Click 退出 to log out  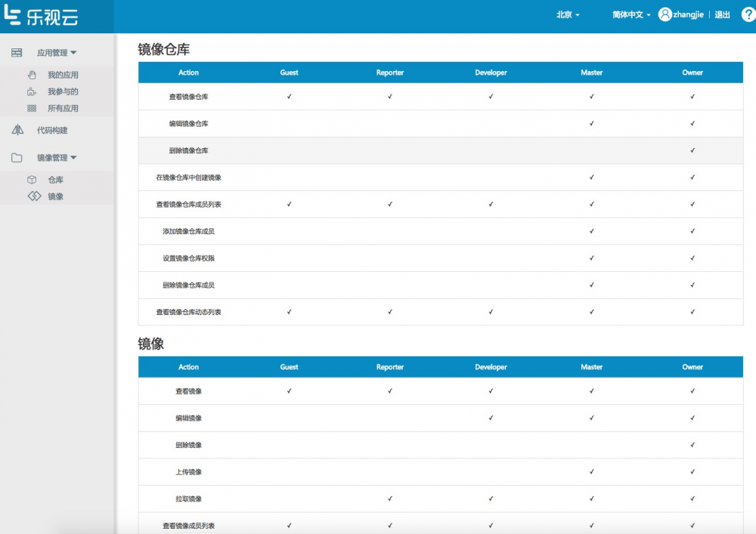722,14
